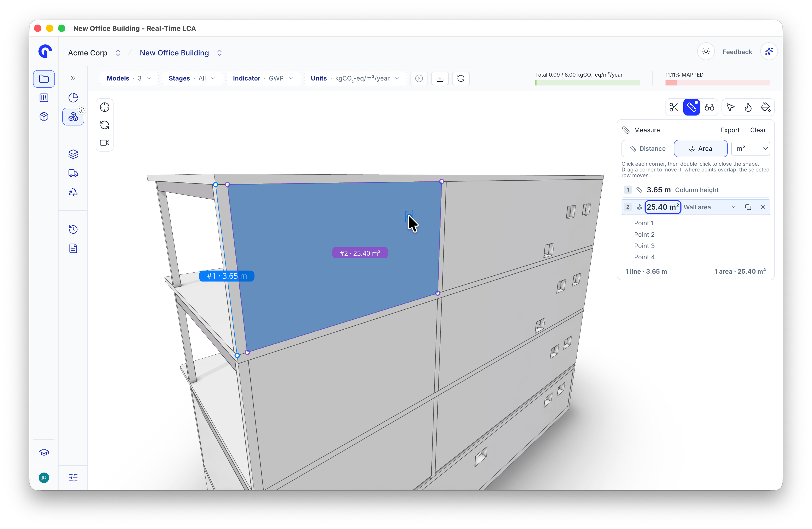Open the graduation cap learning icon
812x529 pixels.
coord(44,452)
